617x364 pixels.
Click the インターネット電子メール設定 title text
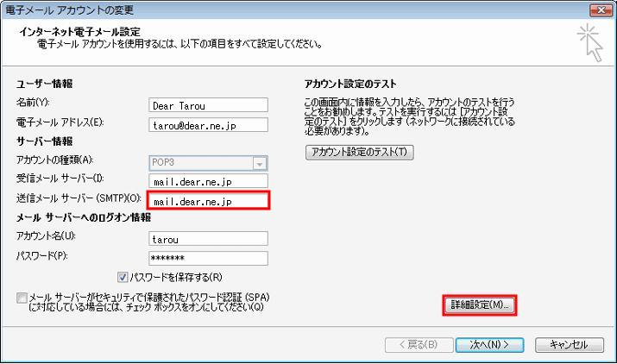(x=80, y=31)
